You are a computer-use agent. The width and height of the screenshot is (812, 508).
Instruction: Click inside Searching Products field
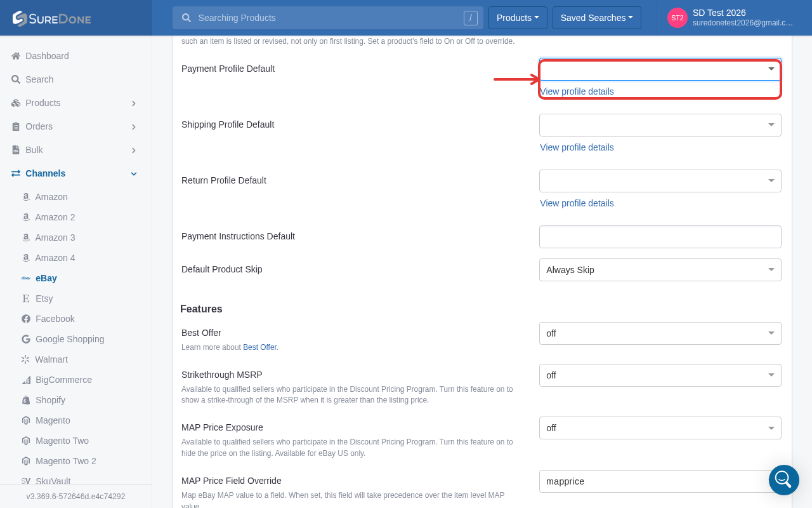tap(327, 18)
